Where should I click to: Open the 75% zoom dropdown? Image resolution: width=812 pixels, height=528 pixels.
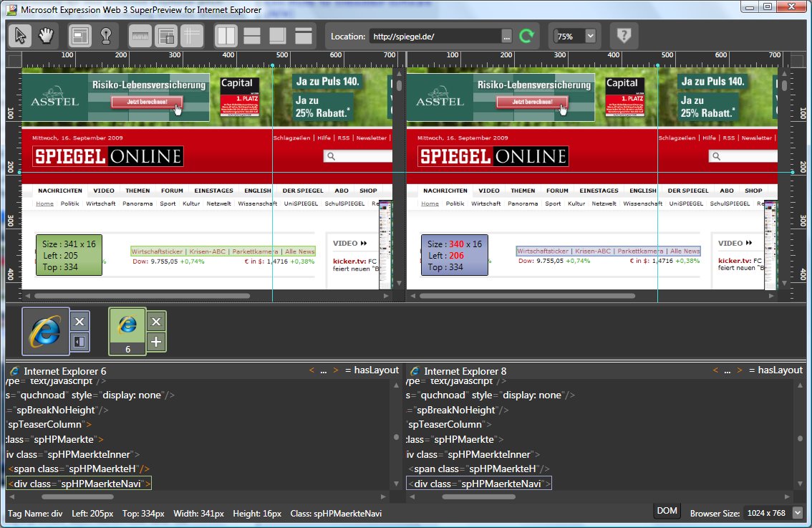pos(590,37)
